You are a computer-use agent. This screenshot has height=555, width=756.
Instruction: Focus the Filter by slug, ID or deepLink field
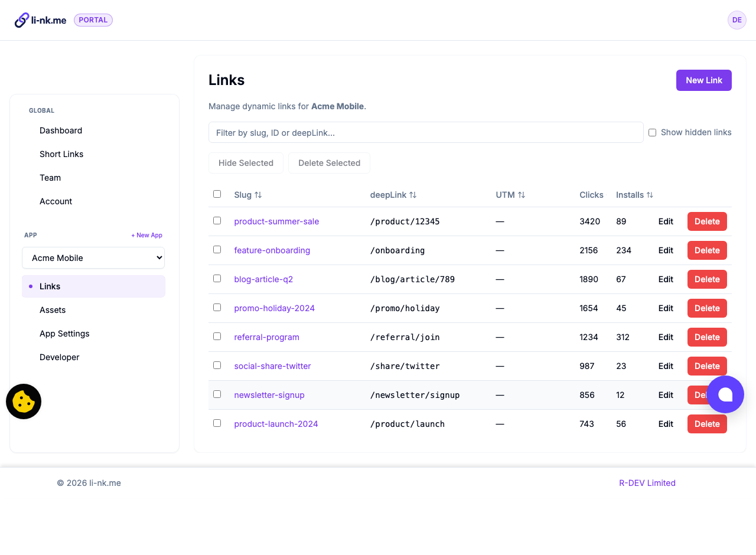pos(426,132)
